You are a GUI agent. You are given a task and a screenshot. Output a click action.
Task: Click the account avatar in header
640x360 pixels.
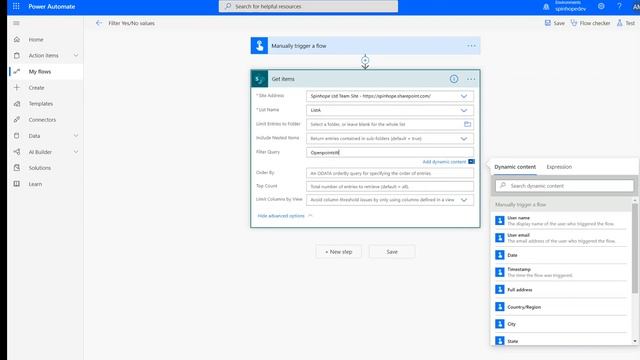(x=636, y=6)
